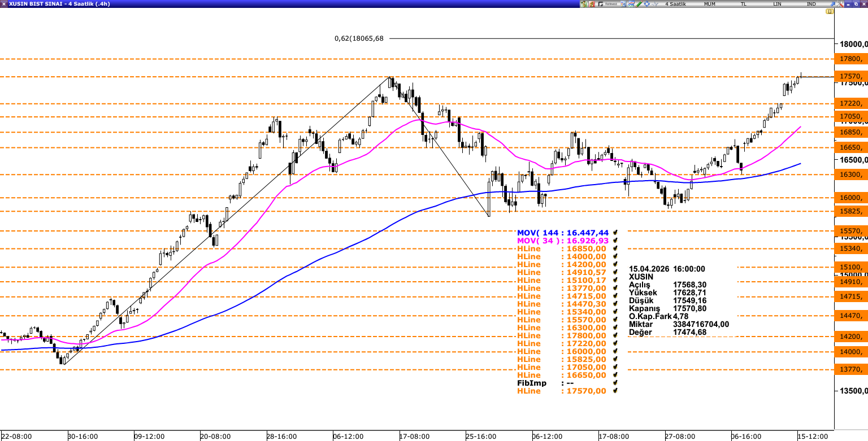Open the 4 Saatlik timeframe dropdown
Image resolution: width=868 pixels, height=441 pixels.
point(675,4)
